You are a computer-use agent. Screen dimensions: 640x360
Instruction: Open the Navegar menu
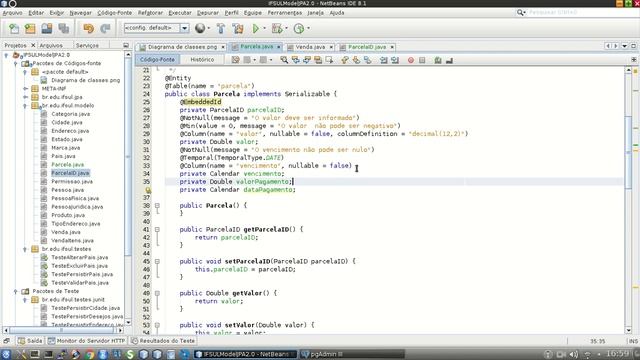pos(80,13)
